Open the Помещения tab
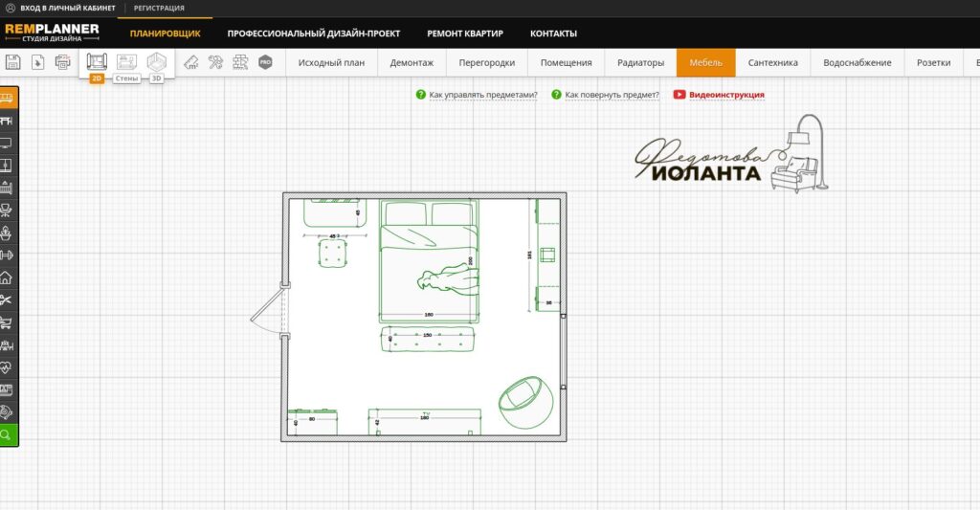980x510 pixels. pyautogui.click(x=567, y=62)
